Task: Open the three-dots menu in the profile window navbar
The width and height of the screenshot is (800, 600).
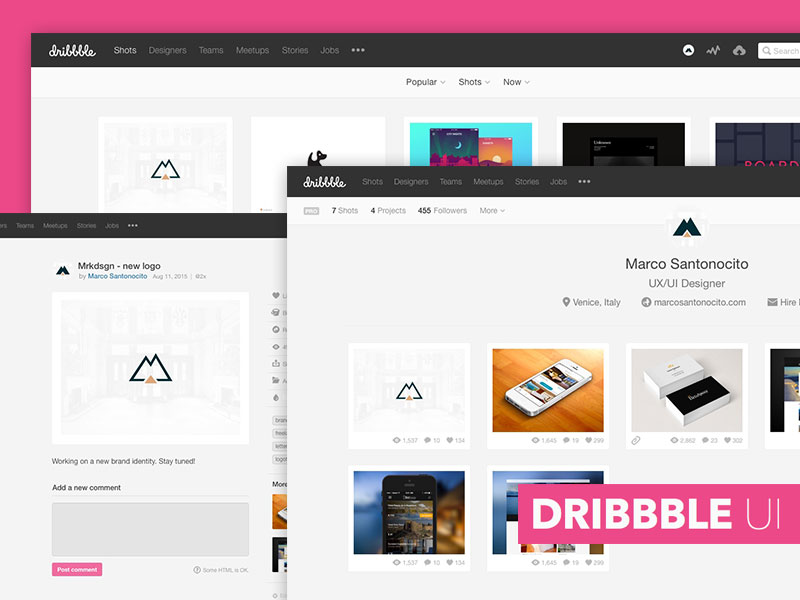Action: pos(584,181)
